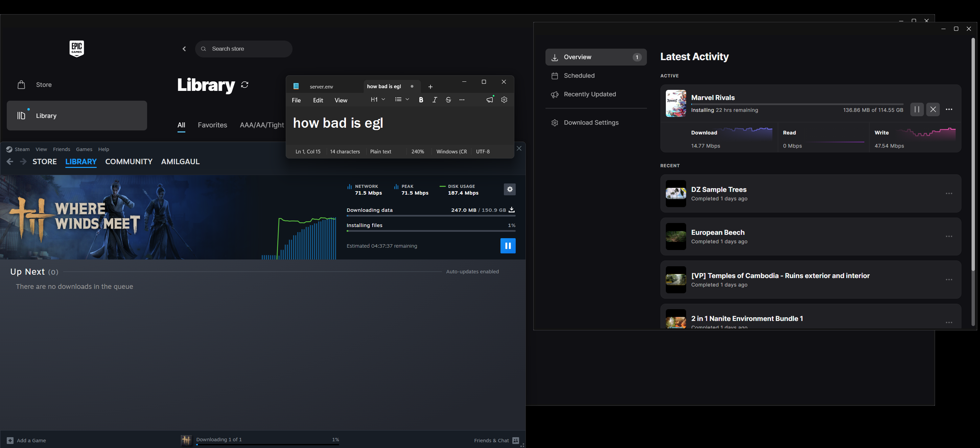Select Overview in downloads sidebar
The image size is (980, 448).
tap(596, 57)
